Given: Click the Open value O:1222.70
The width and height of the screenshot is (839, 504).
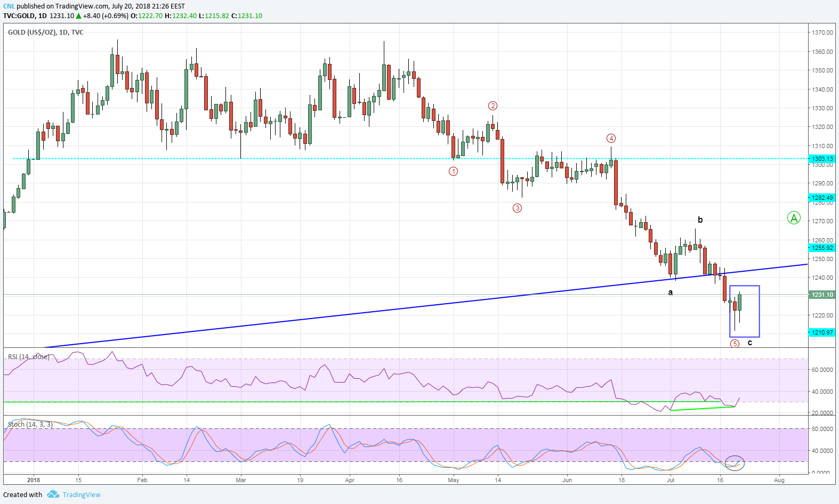Looking at the screenshot, I should pos(147,16).
